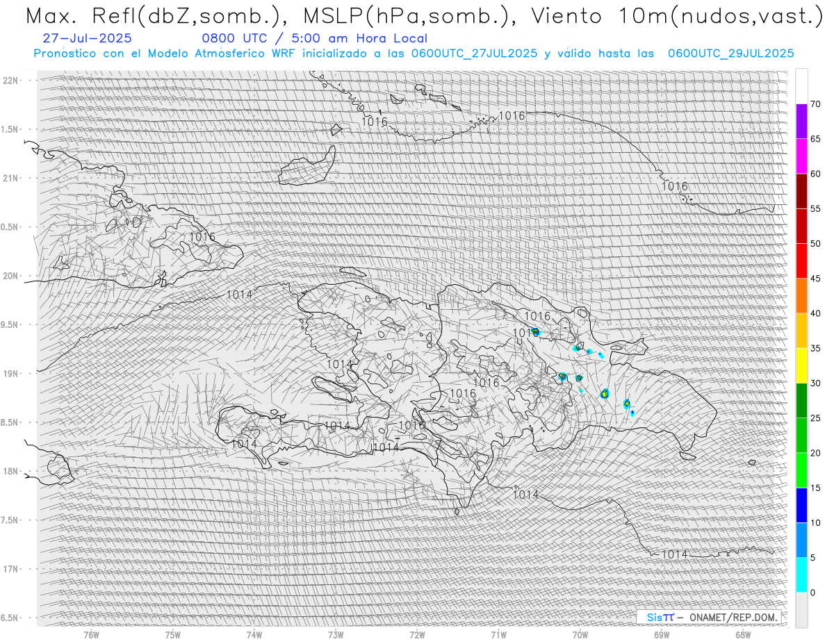Select the dark green 25–30 dBZ swatch
The height and width of the screenshot is (644, 834).
coord(801,400)
